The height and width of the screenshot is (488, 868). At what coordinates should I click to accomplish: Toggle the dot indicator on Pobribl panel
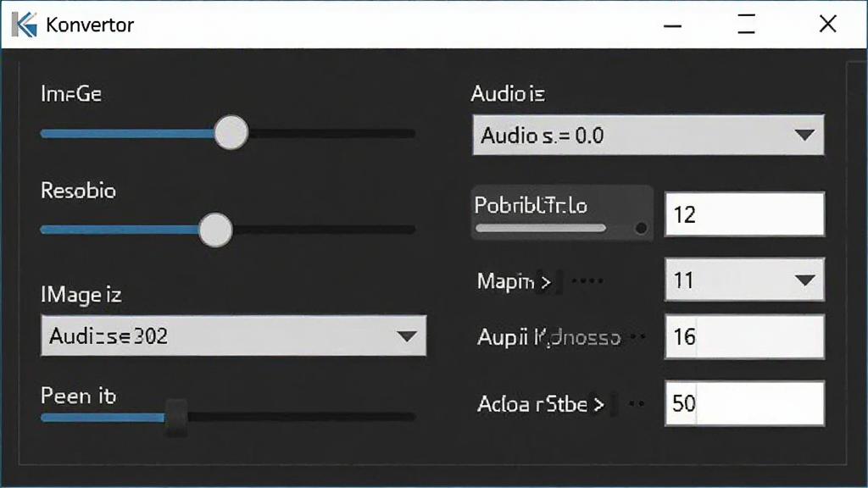click(641, 227)
